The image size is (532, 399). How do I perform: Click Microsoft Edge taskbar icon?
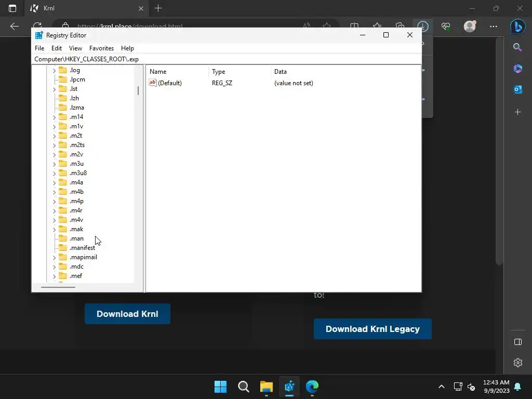312,387
